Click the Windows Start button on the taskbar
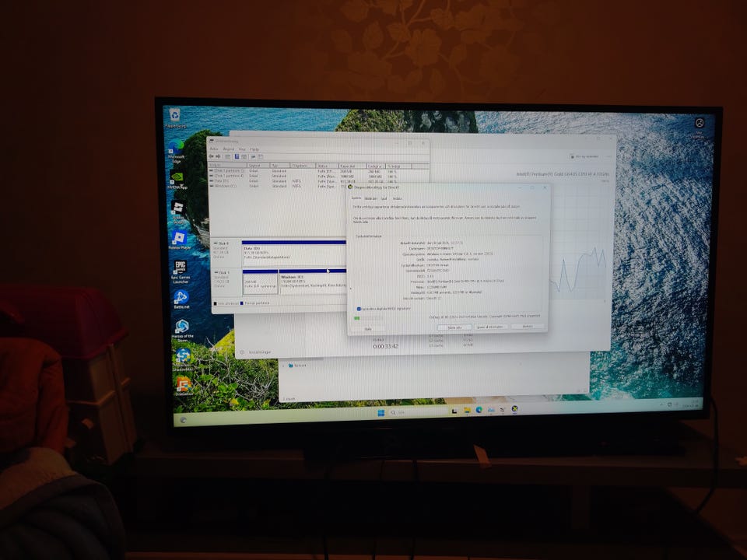The image size is (747, 560). [x=381, y=412]
